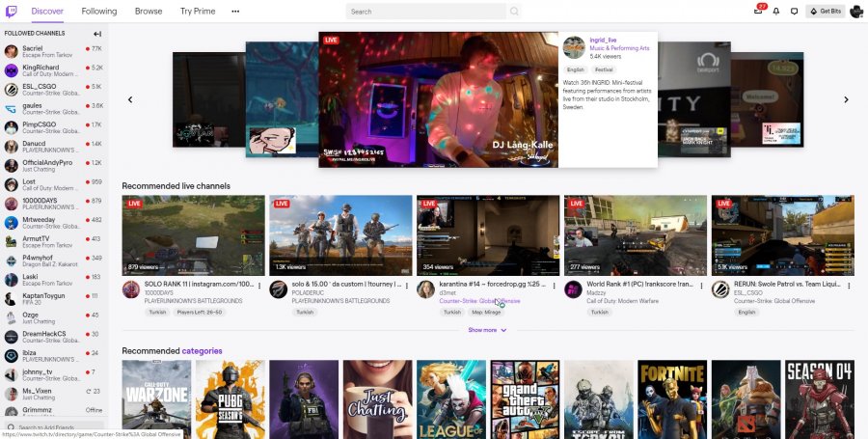Open OfficialAndyPyro in followed channels
This screenshot has height=439, width=868.
click(x=54, y=166)
